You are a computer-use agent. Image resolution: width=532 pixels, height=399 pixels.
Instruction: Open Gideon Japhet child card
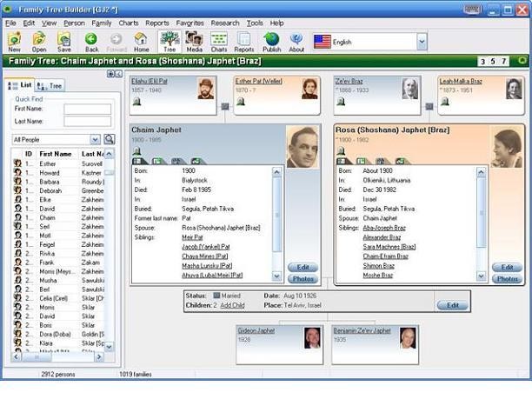(x=279, y=344)
